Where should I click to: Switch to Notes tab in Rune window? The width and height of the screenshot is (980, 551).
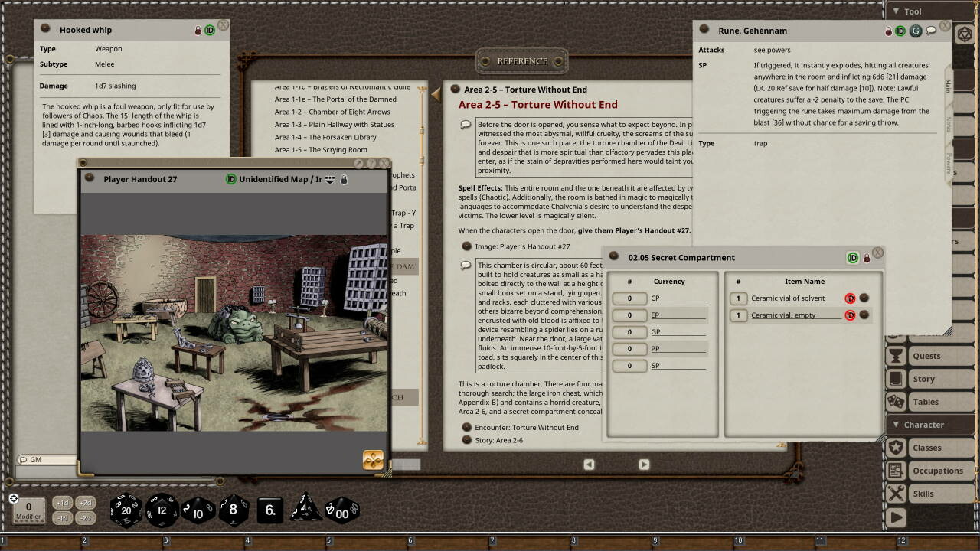coord(948,122)
